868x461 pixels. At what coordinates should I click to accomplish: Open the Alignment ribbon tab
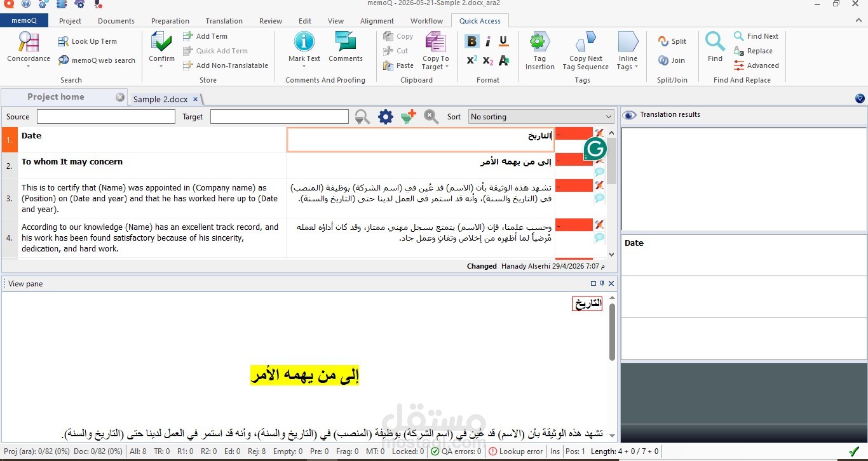coord(377,21)
